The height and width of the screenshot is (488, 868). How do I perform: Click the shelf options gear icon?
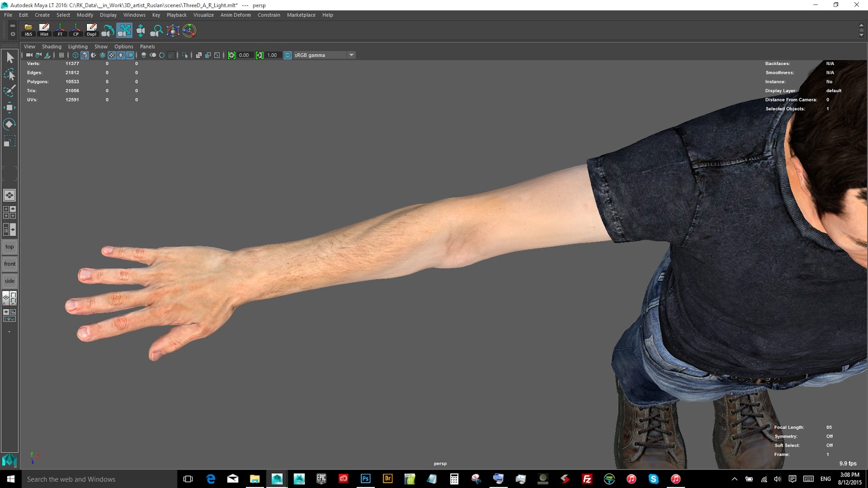pyautogui.click(x=12, y=34)
